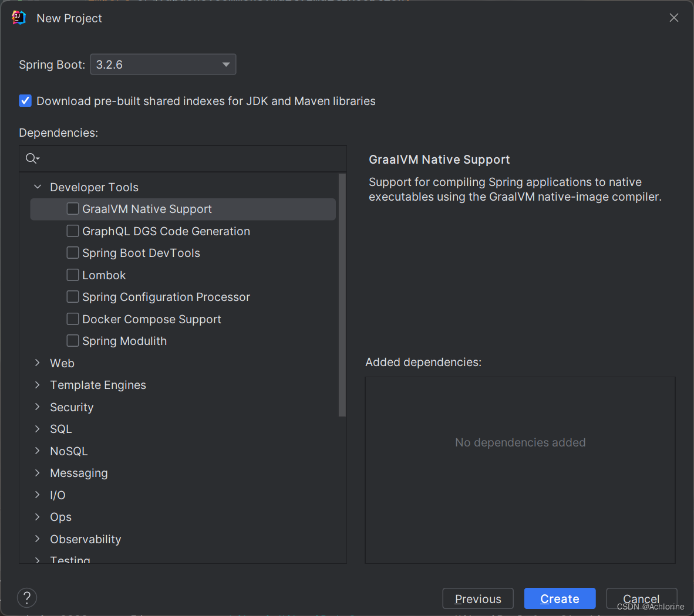Open the help question mark button
Image resolution: width=694 pixels, height=616 pixels.
(27, 598)
